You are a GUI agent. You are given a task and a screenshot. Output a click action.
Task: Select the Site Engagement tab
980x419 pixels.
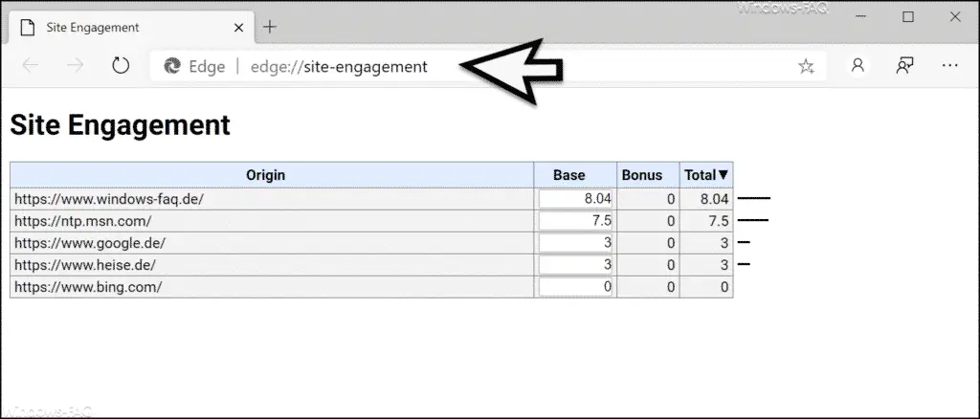click(132, 28)
